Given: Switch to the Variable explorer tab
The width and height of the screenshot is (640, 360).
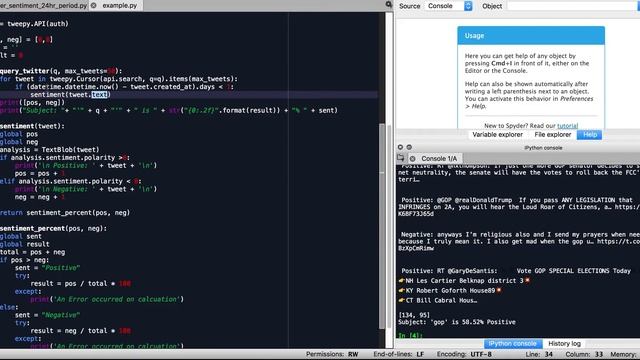Looking at the screenshot, I should (497, 135).
